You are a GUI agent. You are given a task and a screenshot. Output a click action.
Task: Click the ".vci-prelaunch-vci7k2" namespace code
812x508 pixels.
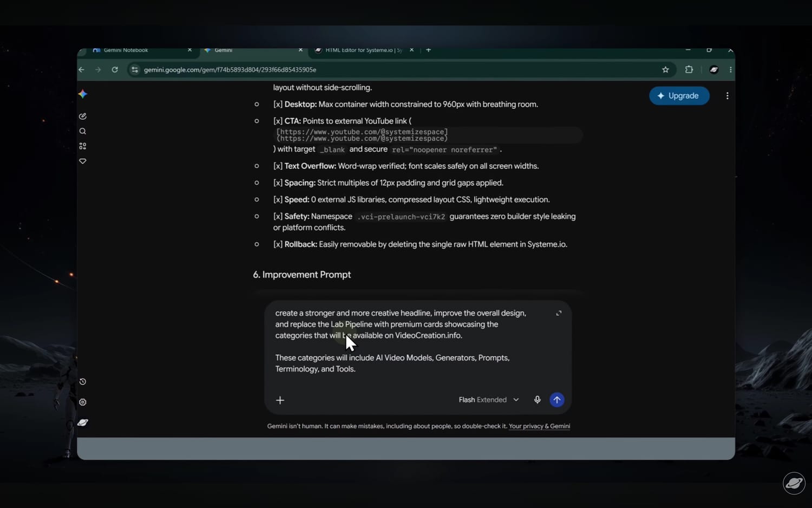[x=401, y=217]
